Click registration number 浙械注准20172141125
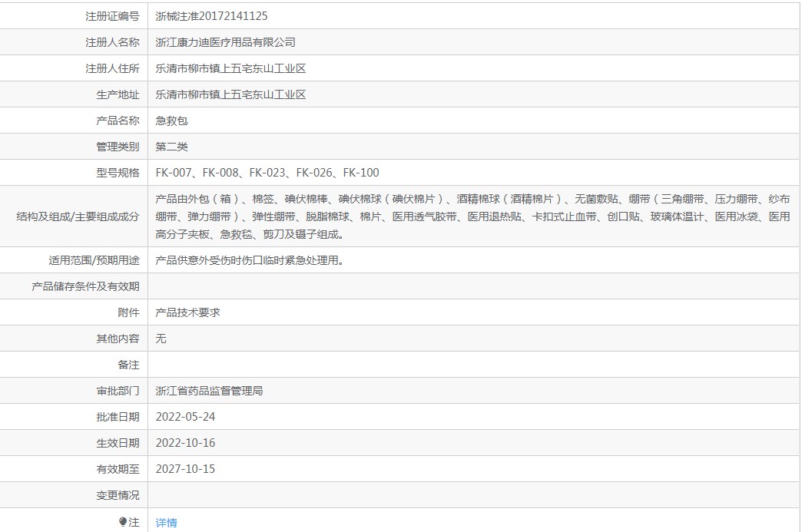The image size is (802, 532). point(211,16)
